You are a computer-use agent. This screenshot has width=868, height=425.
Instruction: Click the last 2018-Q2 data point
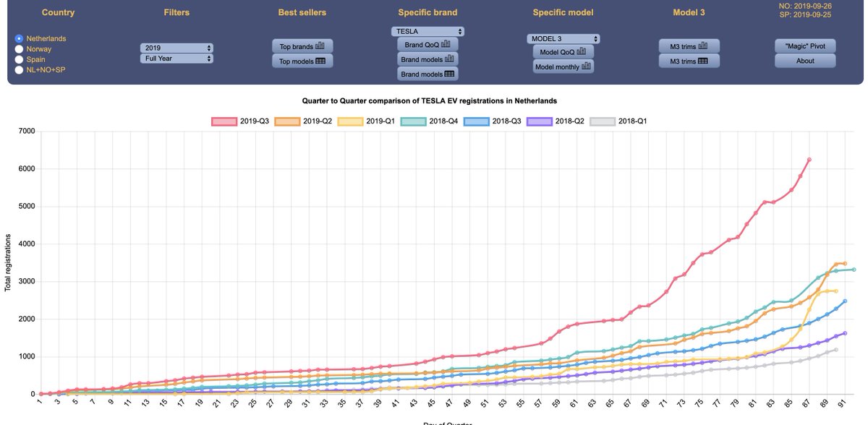845,333
